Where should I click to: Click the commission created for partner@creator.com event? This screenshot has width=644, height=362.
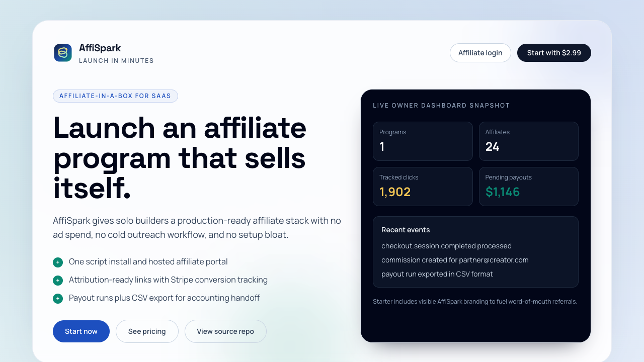click(x=455, y=260)
